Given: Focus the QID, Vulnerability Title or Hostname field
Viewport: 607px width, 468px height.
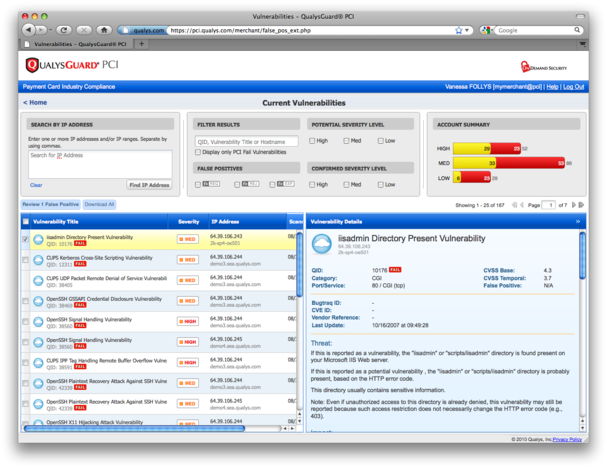Looking at the screenshot, I should coord(247,142).
